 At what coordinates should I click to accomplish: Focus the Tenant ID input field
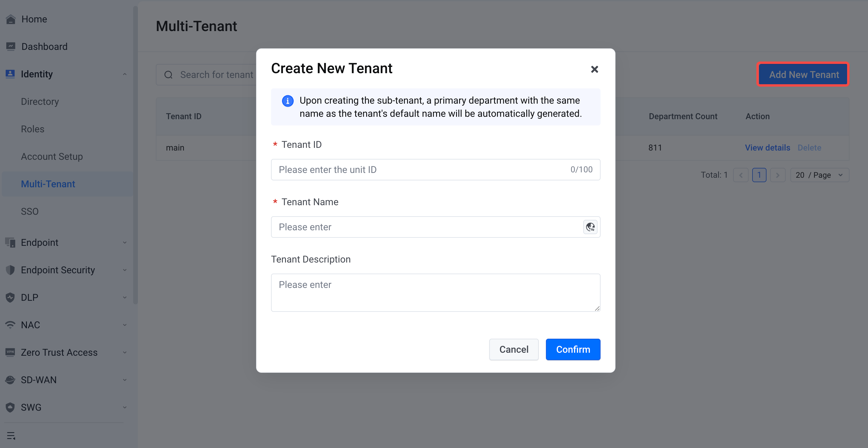(421, 170)
